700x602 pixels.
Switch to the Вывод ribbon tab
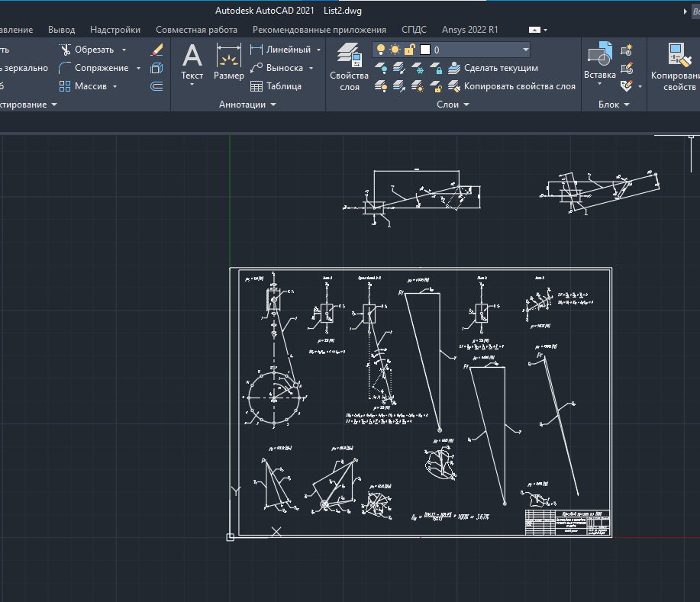point(61,30)
